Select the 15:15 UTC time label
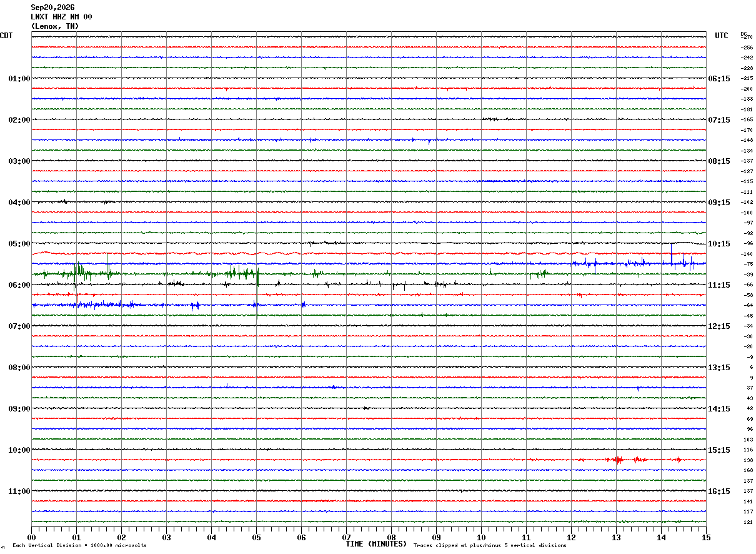The height and width of the screenshot is (554, 756). tap(719, 450)
